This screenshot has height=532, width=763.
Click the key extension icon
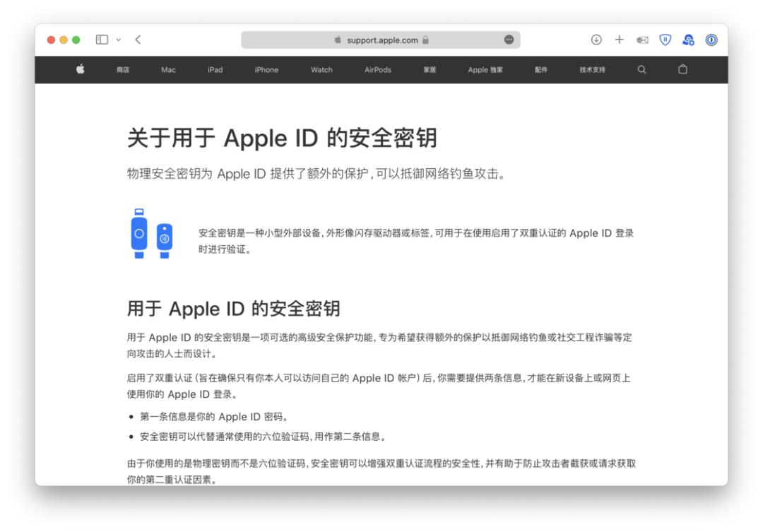click(x=642, y=40)
